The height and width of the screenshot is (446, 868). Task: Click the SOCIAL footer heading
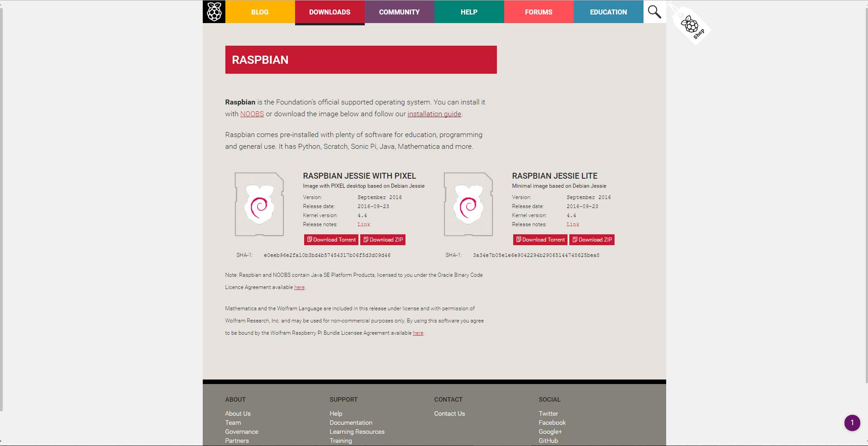(550, 399)
